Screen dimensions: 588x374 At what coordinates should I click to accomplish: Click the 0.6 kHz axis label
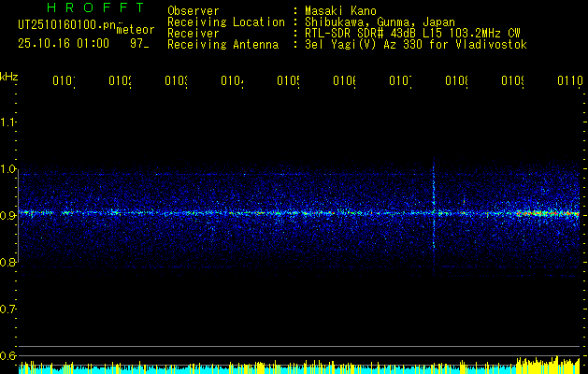7,355
